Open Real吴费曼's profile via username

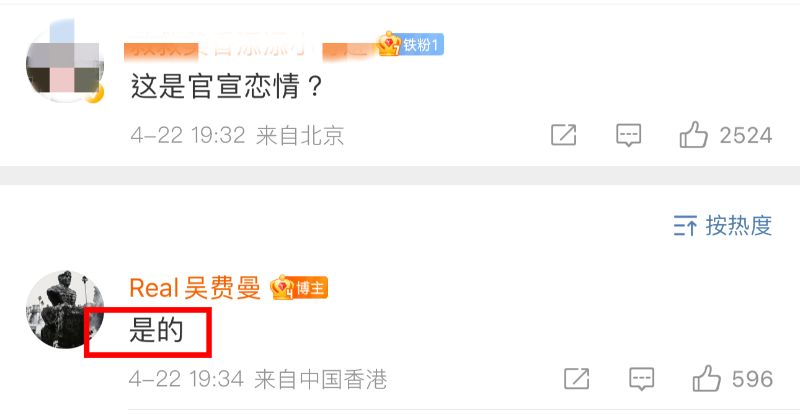[x=195, y=288]
